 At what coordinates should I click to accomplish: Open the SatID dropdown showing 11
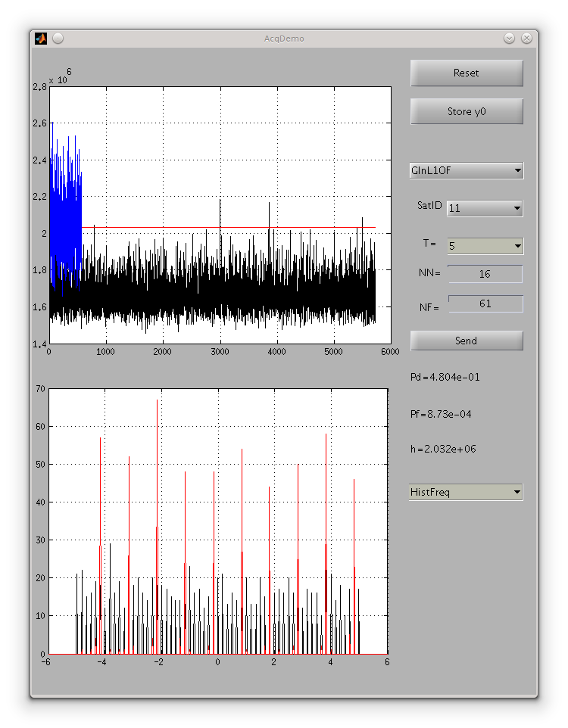tap(485, 208)
